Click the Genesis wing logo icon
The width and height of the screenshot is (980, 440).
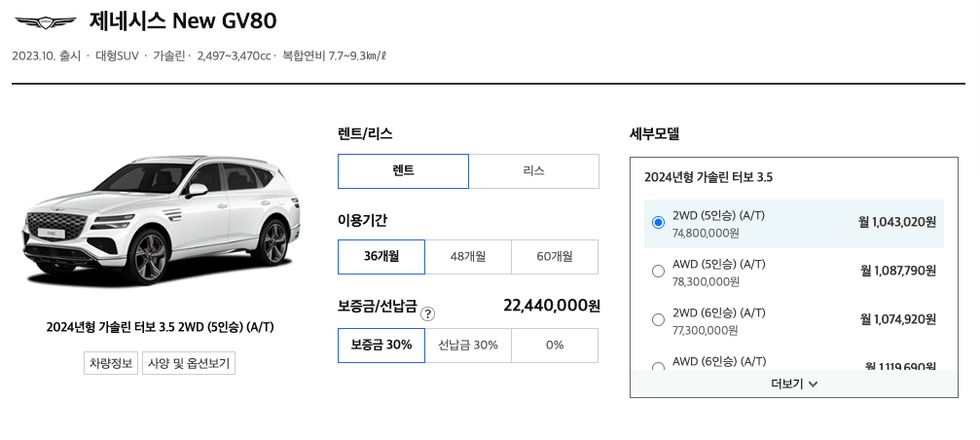tap(45, 20)
